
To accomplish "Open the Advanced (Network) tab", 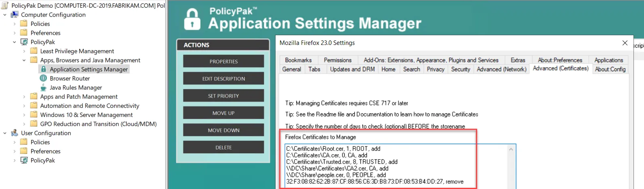I will [x=501, y=69].
